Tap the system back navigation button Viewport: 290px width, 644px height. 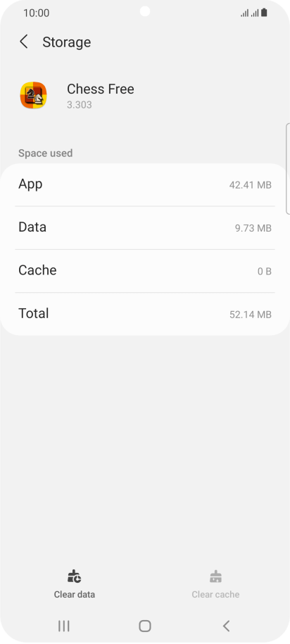click(226, 626)
